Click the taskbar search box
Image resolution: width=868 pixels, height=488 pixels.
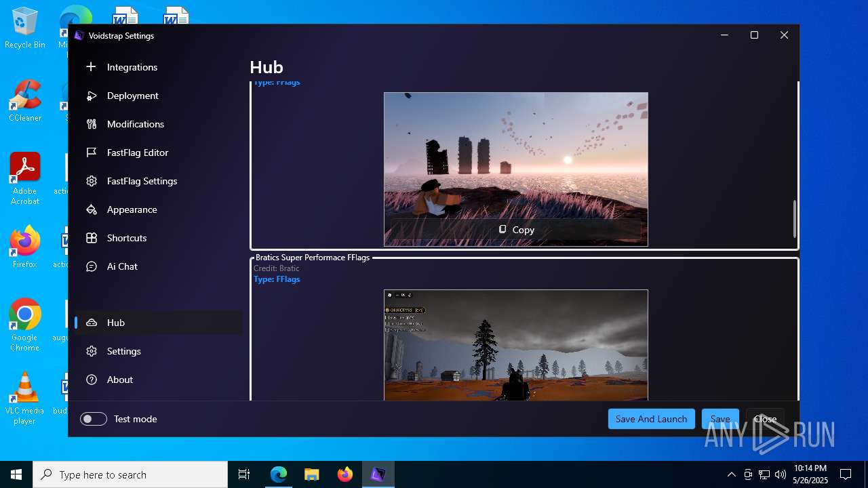pos(130,474)
